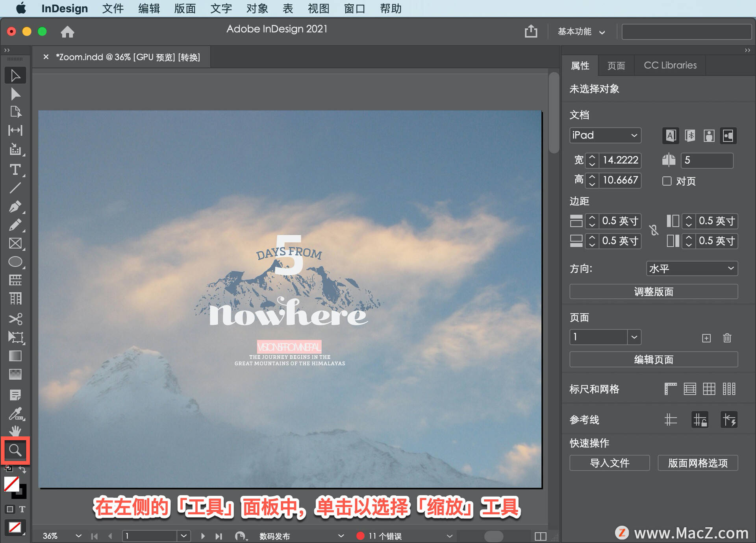This screenshot has height=543, width=756.
Task: Open the 水平 direction dropdown
Action: tap(692, 268)
